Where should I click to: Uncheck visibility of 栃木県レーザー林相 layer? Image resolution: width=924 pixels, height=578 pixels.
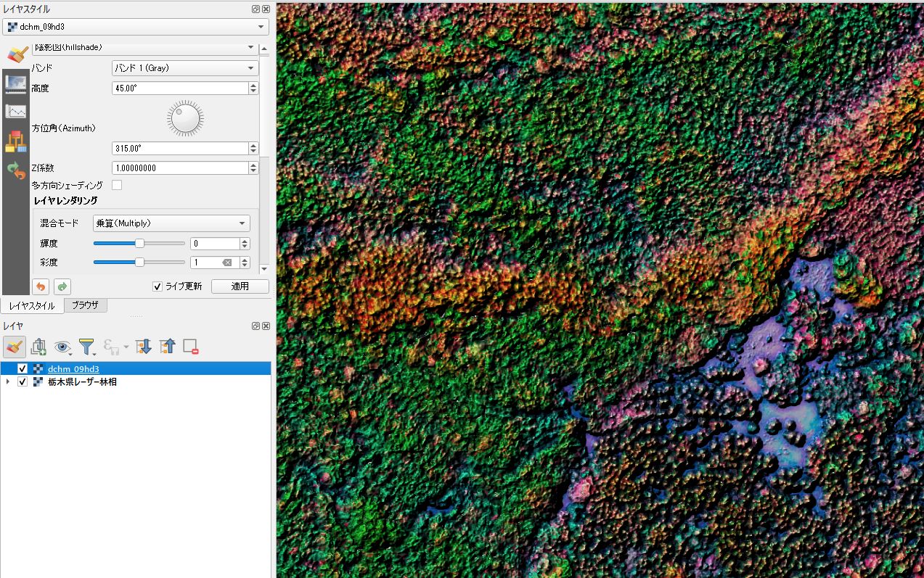23,381
